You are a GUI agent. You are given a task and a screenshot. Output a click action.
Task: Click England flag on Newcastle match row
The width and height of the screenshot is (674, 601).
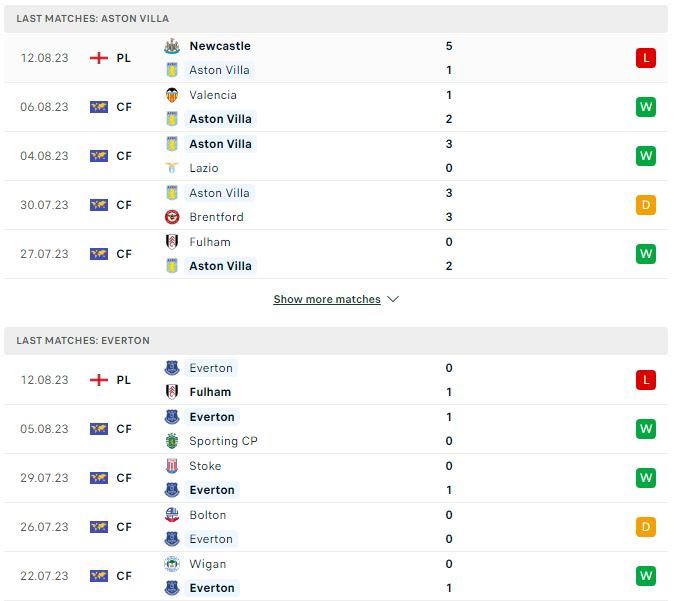(99, 58)
